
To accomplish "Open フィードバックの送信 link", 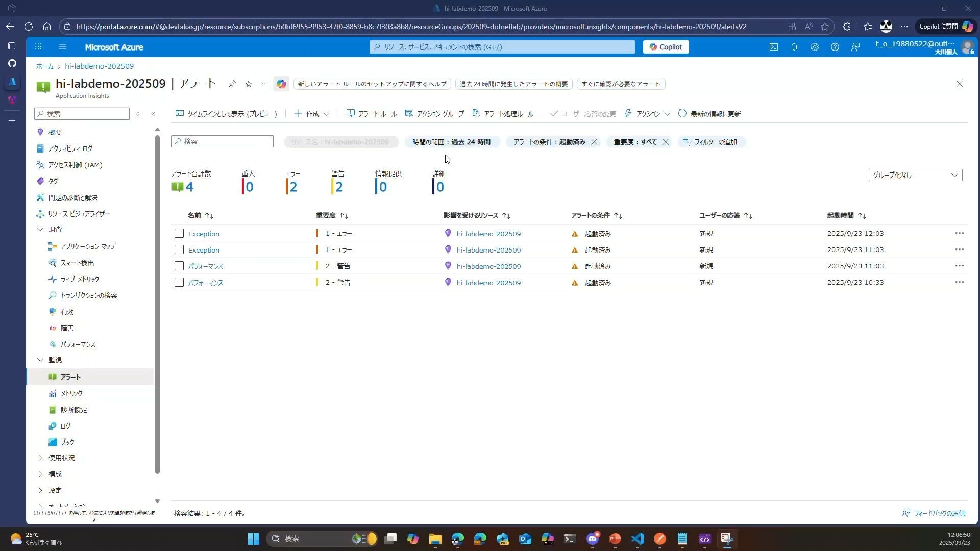I will (934, 513).
